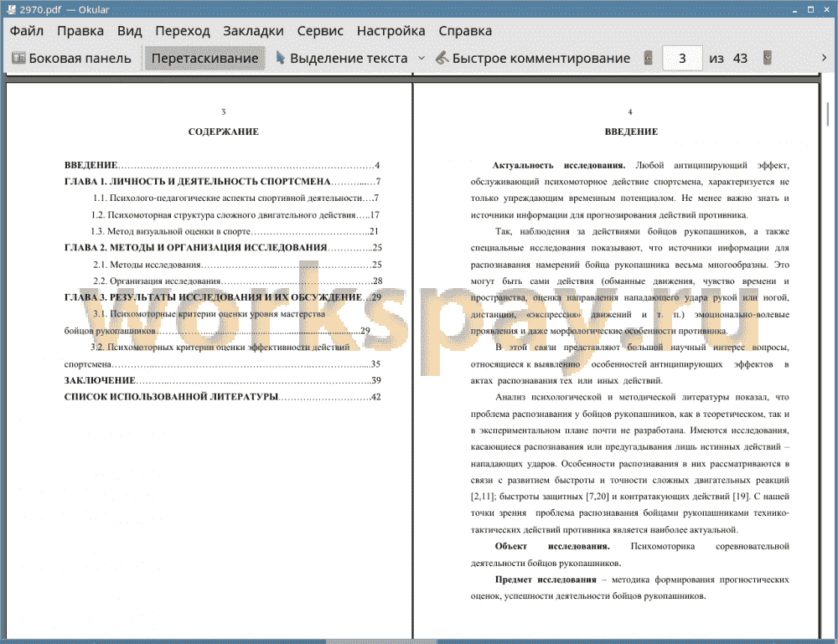Click entry 2.1. Методы исследования
The height and width of the screenshot is (644, 838).
click(x=237, y=265)
